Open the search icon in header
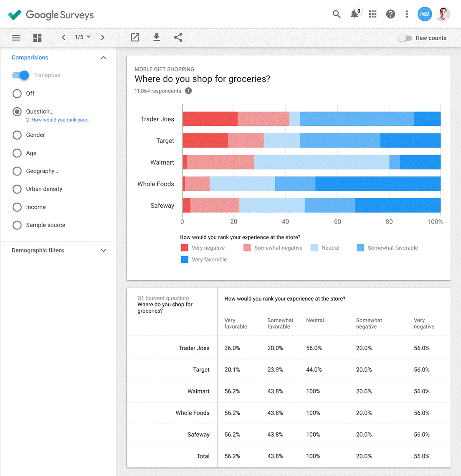Viewport: 461px width, 476px height. (336, 14)
